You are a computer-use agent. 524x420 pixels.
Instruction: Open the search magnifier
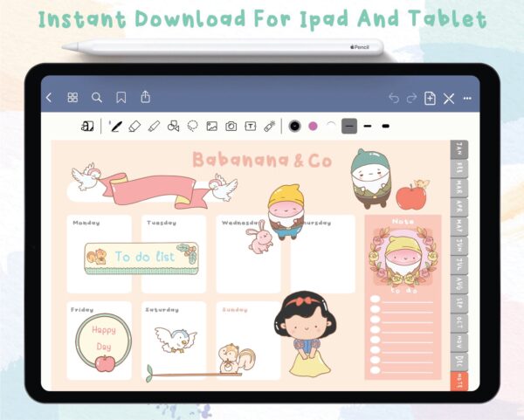pyautogui.click(x=97, y=98)
